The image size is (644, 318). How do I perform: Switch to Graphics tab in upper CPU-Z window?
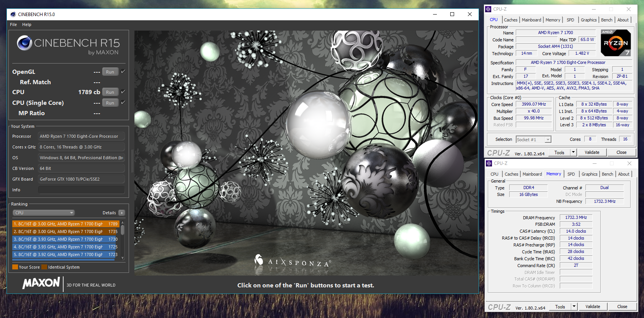point(588,20)
